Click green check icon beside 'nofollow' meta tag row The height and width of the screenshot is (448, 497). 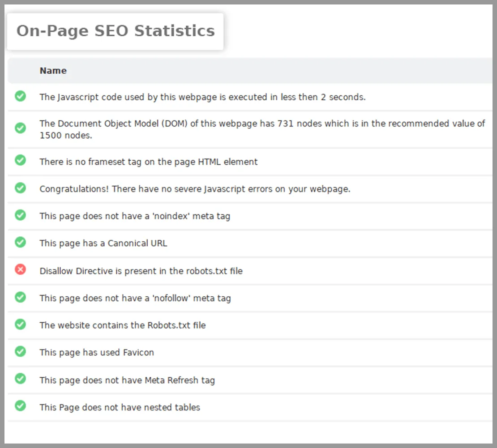[20, 297]
